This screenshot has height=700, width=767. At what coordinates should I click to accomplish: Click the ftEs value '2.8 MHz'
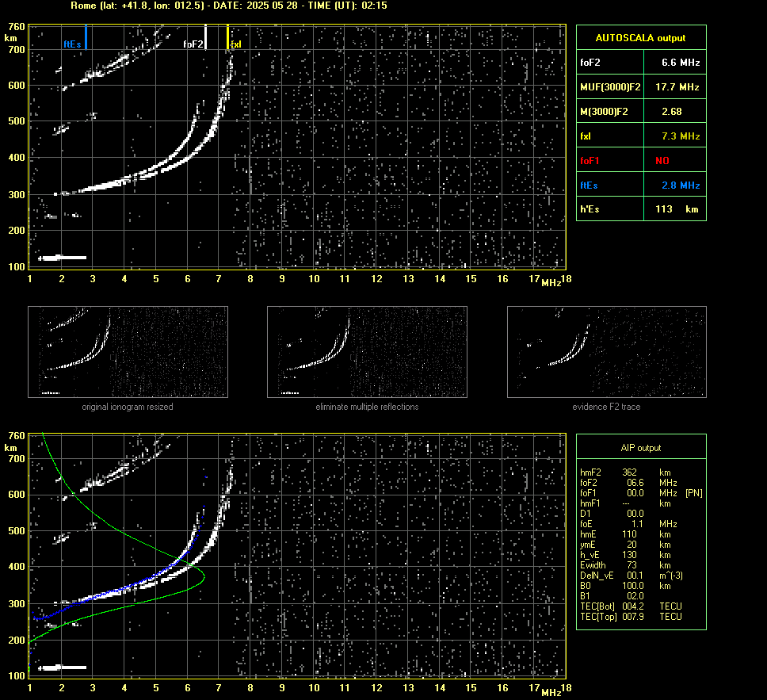[681, 185]
